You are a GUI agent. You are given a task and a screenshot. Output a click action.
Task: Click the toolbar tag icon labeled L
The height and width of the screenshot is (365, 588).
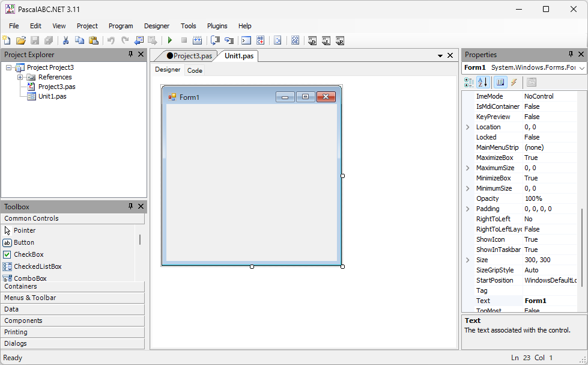[326, 40]
